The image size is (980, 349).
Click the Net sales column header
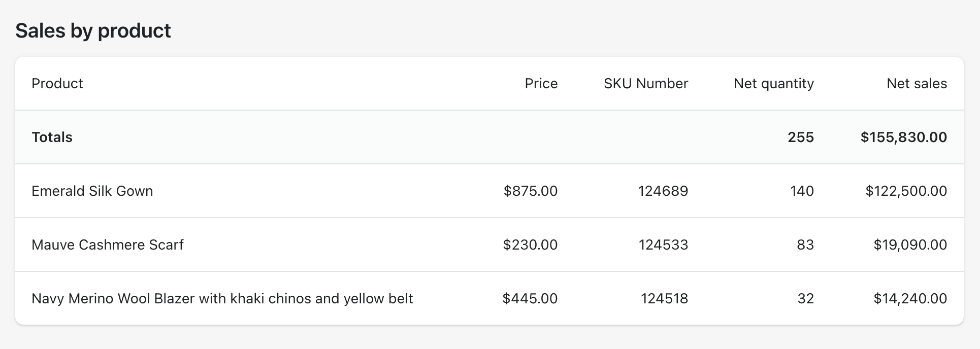[x=916, y=83]
